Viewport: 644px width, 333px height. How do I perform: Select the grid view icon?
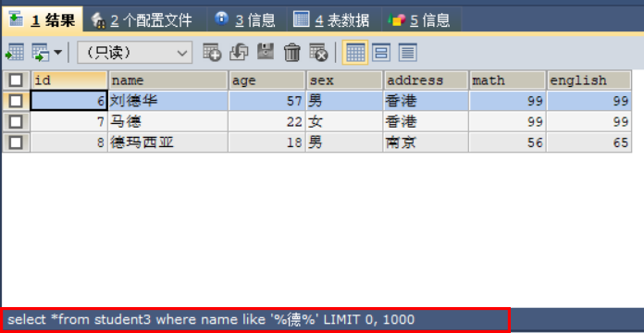coord(355,53)
